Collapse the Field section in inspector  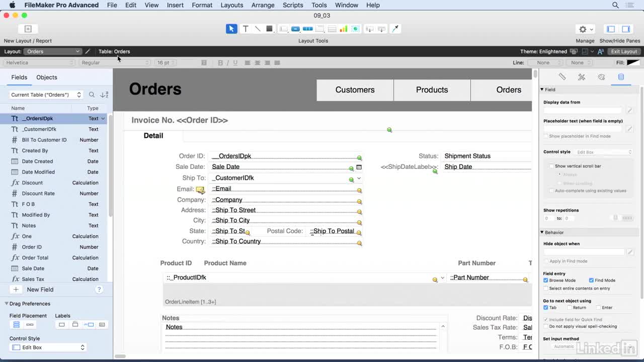(x=542, y=89)
